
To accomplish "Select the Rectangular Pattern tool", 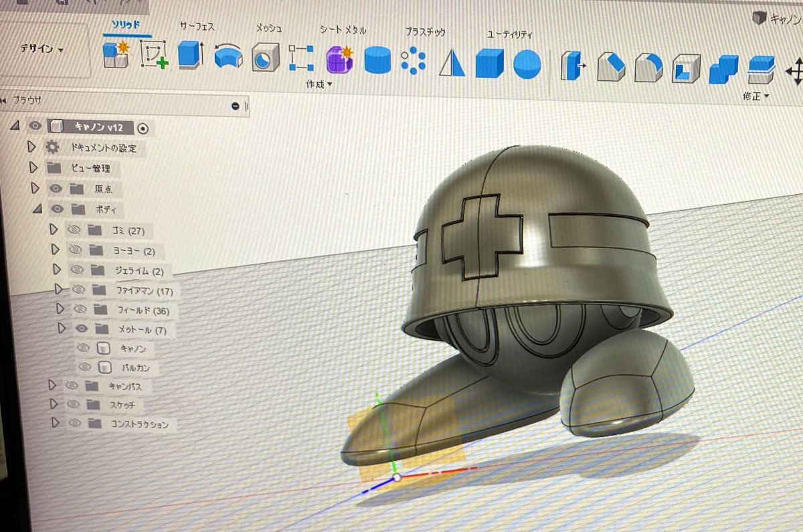I will pos(301,58).
